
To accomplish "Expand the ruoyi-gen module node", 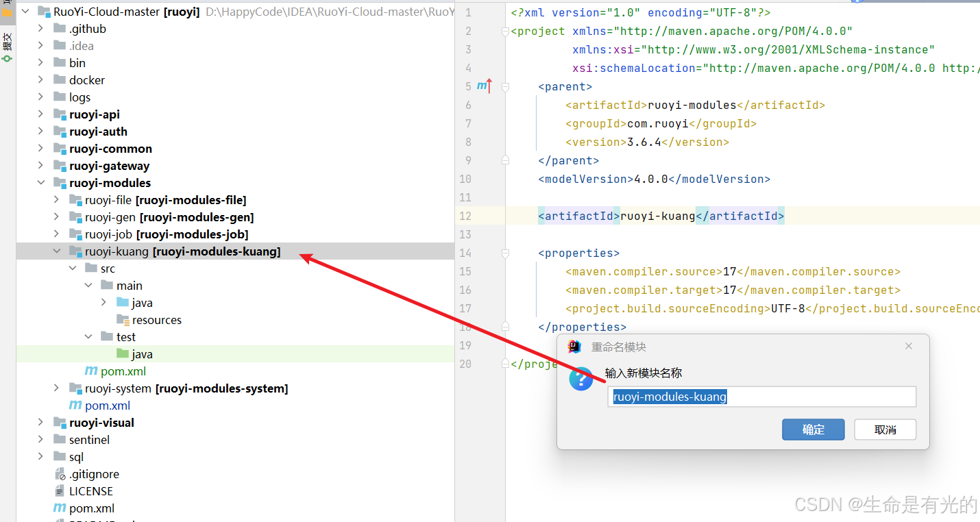I will [57, 217].
